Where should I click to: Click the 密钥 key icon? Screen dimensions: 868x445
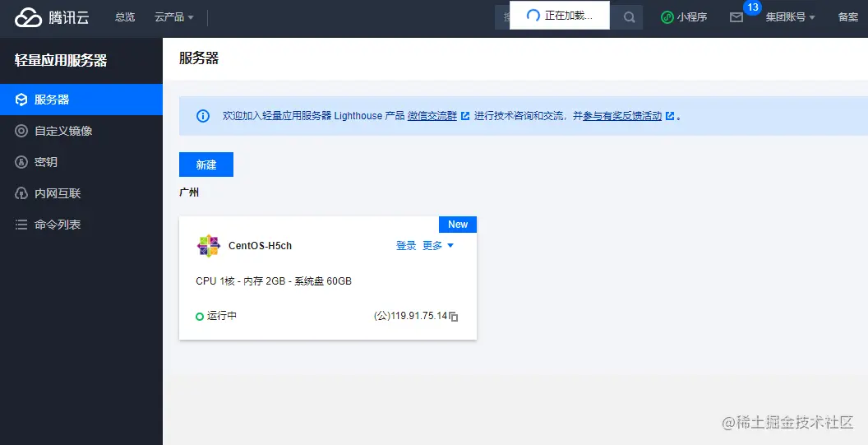(21, 162)
